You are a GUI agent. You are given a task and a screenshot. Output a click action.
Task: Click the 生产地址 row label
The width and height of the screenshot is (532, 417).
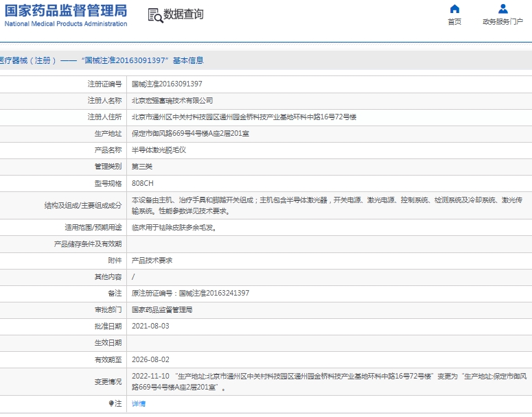[x=108, y=133]
